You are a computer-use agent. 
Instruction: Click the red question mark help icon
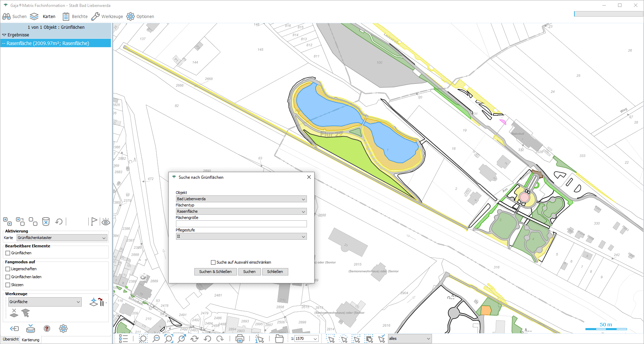coord(47,328)
